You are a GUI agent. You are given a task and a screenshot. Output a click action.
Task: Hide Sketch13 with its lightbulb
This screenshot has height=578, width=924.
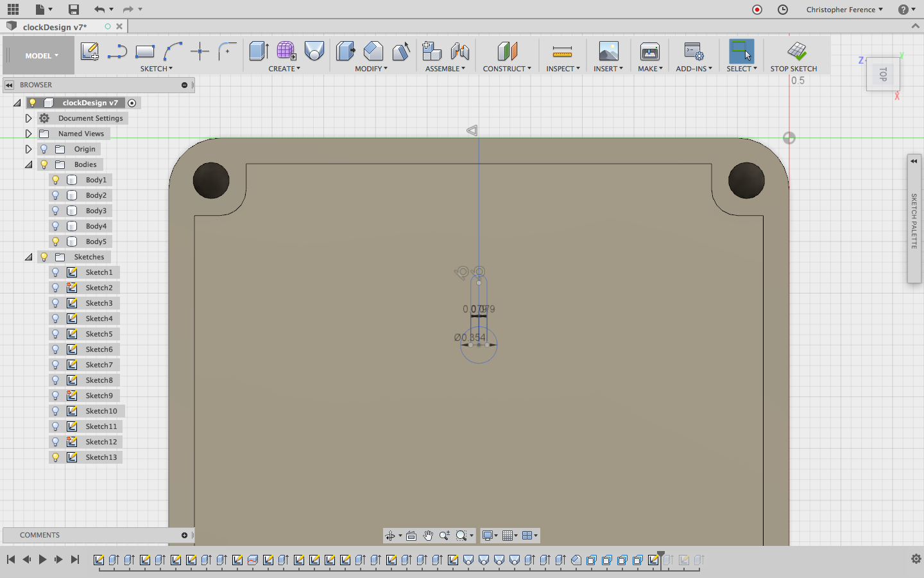pyautogui.click(x=56, y=457)
